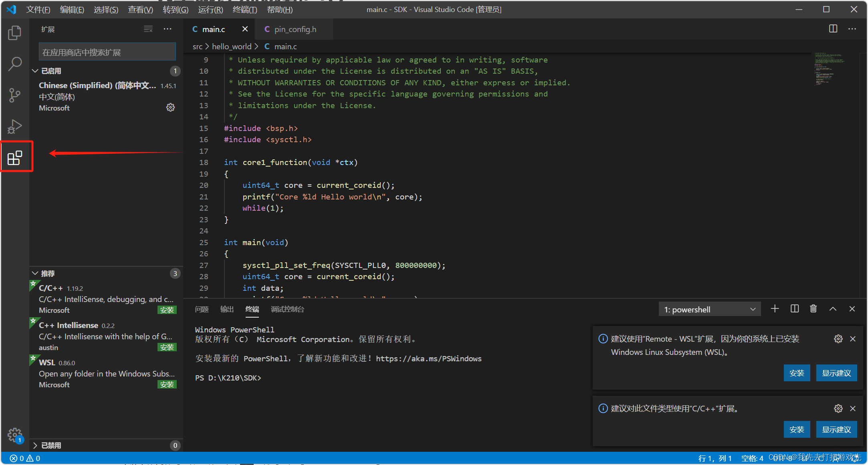Install the C++ Intellisense extension
The image size is (868, 465).
(167, 347)
